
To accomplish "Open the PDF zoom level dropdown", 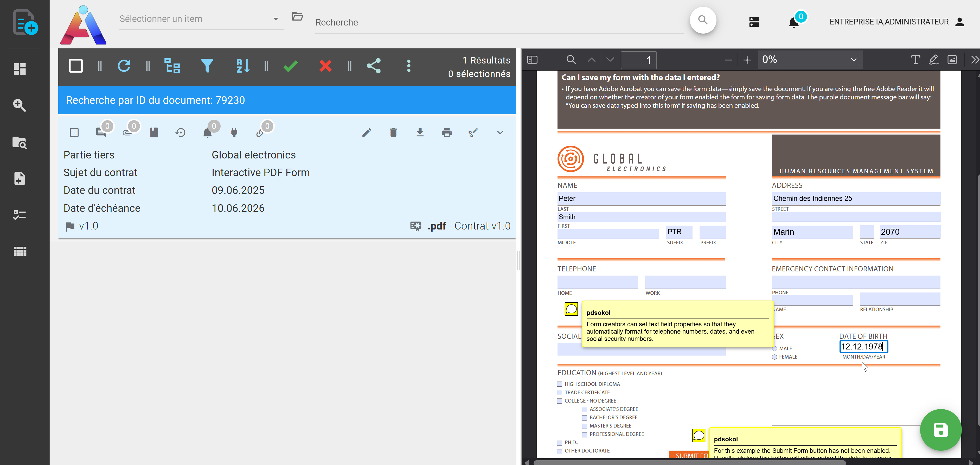I will (x=810, y=60).
